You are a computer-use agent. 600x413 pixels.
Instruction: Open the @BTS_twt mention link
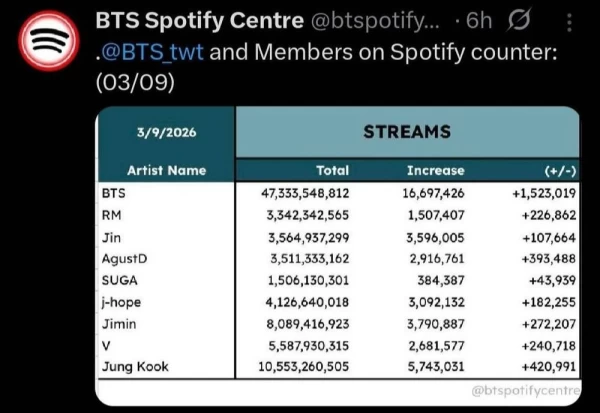coord(152,52)
